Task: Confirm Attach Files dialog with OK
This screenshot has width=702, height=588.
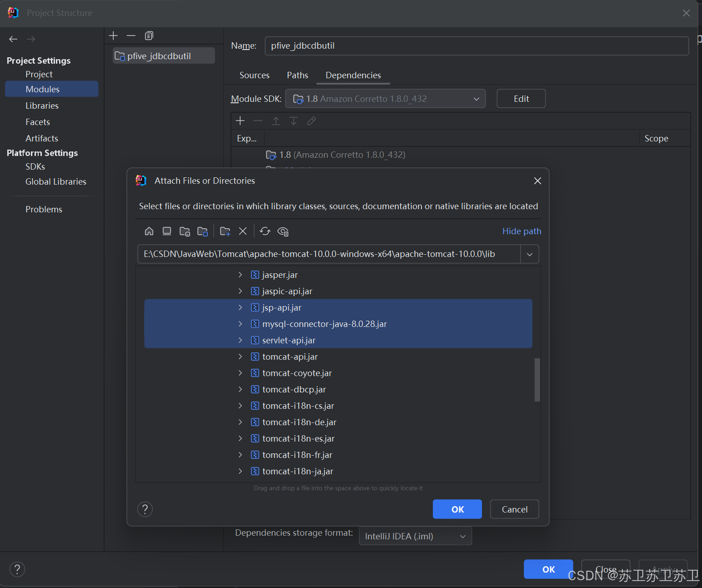Action: 457,509
